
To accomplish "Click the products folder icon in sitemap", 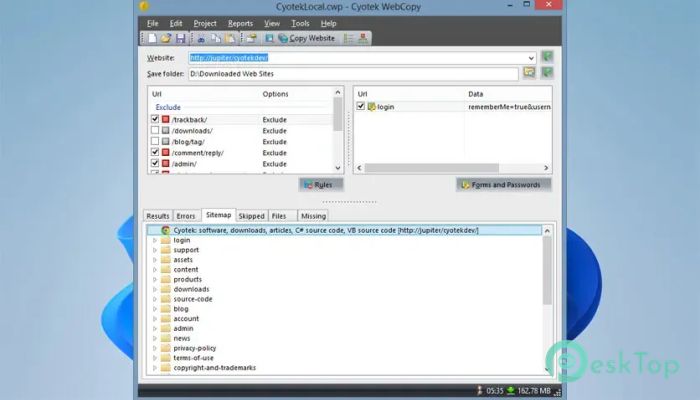I will click(166, 279).
